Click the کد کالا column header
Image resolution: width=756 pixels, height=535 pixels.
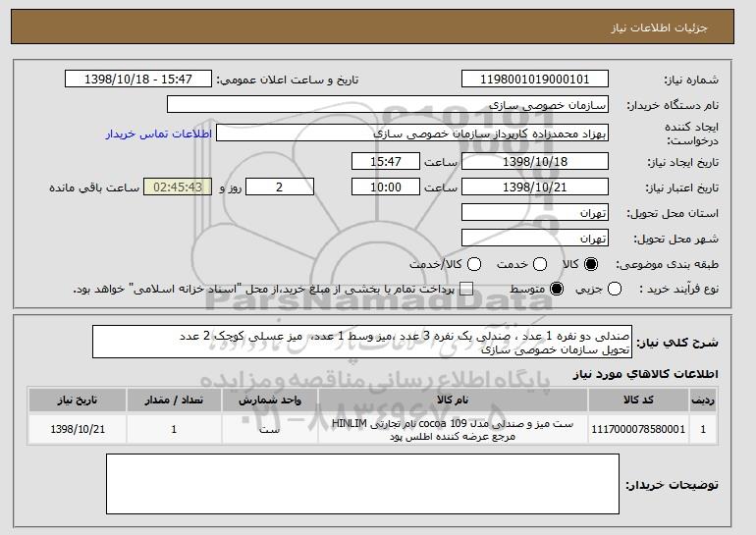click(x=638, y=401)
